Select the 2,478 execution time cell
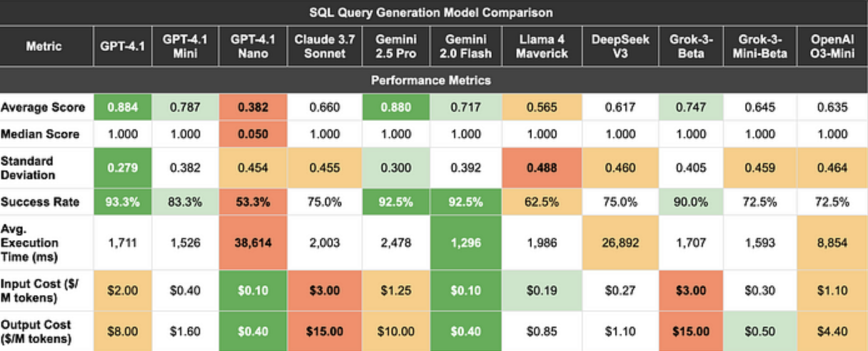Image resolution: width=868 pixels, height=351 pixels. tap(396, 242)
